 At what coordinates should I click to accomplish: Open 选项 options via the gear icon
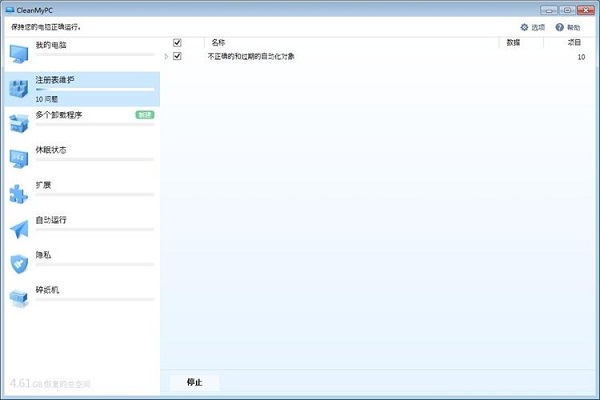[524, 27]
